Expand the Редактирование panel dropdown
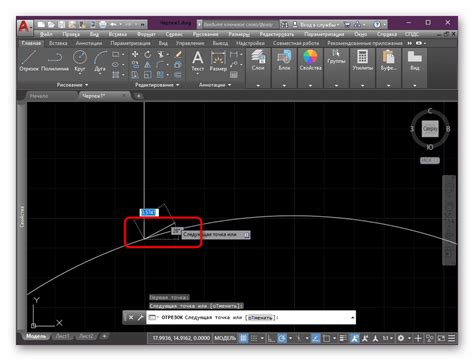Screen dimensions: 474x361 pos(157,85)
